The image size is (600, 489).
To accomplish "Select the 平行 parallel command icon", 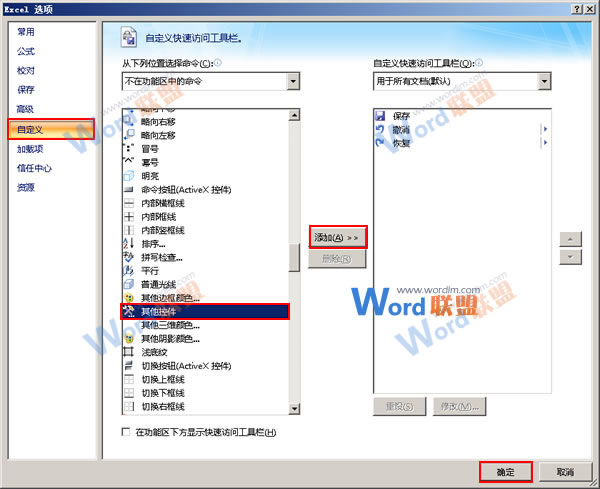I will (129, 271).
